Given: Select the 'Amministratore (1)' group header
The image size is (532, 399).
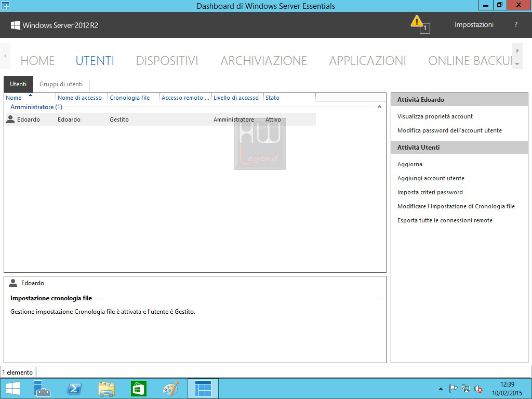Looking at the screenshot, I should tap(36, 107).
